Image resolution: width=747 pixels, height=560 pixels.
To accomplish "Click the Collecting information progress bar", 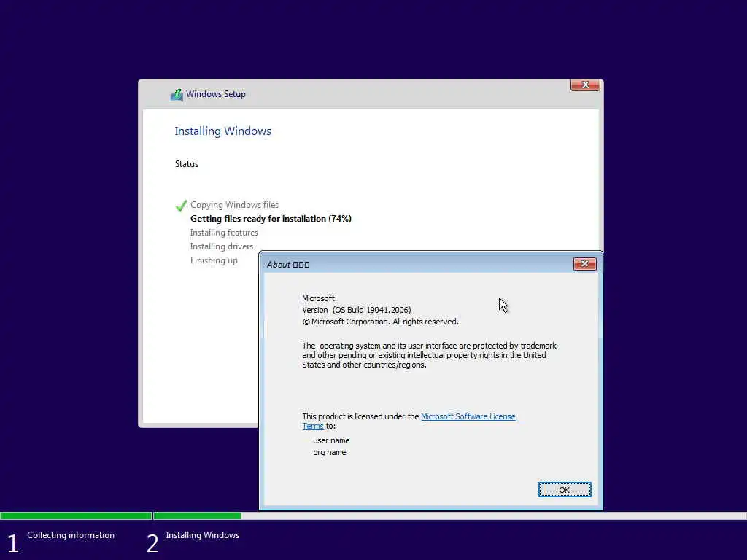I will (76, 516).
